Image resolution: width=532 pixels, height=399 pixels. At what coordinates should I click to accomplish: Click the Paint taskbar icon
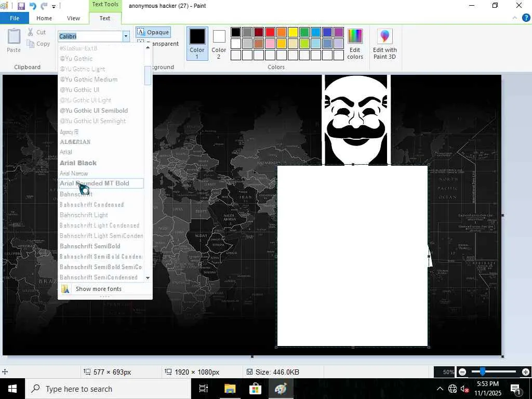pos(281,389)
